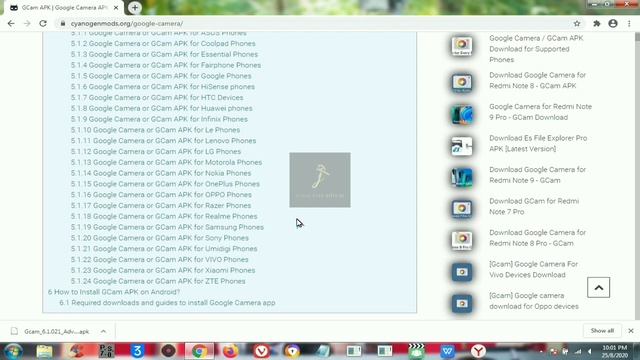640x360 pixels.
Task: Open a new browser tab
Action: (x=135, y=7)
